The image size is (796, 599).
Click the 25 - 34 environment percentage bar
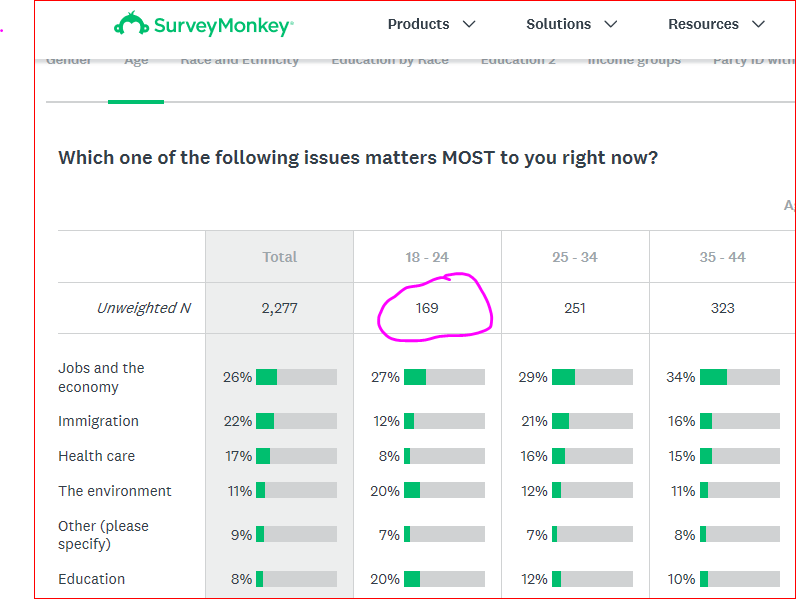point(592,491)
